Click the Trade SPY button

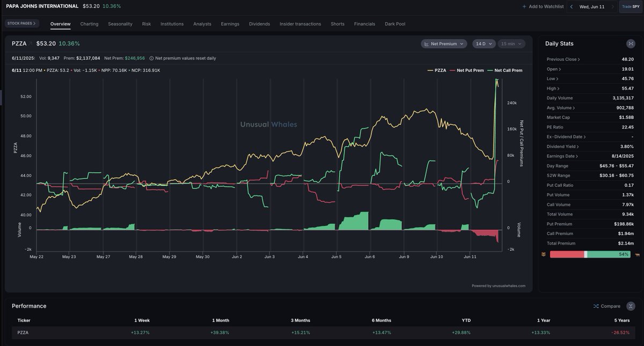tap(630, 6)
